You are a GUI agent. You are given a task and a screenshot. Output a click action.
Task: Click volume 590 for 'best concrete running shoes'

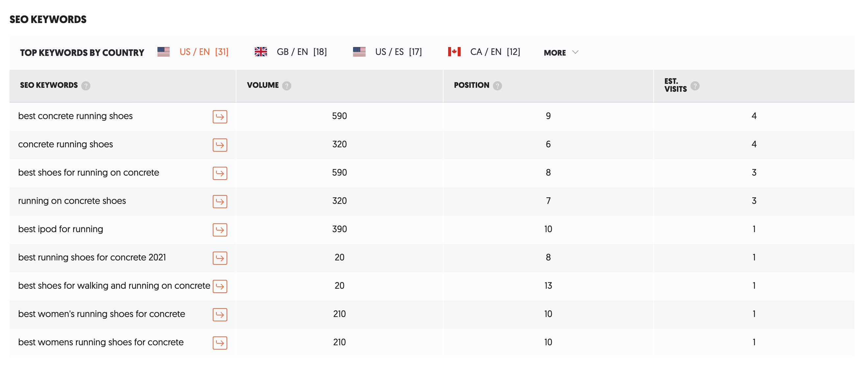[x=339, y=116]
